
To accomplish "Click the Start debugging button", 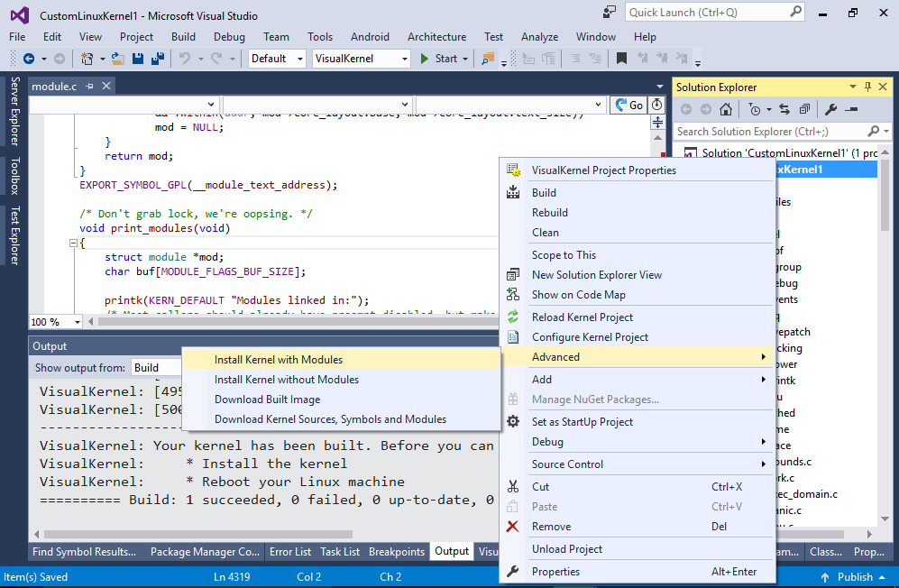I will [x=439, y=59].
